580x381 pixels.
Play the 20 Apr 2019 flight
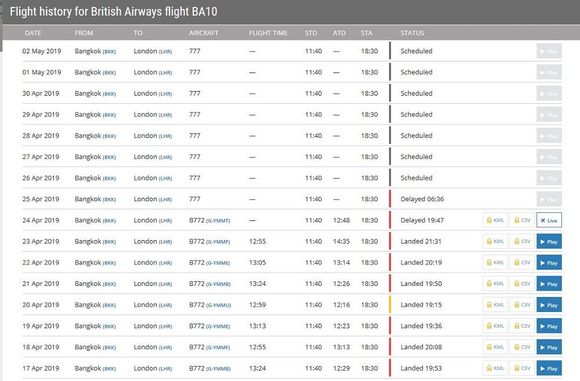click(x=549, y=305)
